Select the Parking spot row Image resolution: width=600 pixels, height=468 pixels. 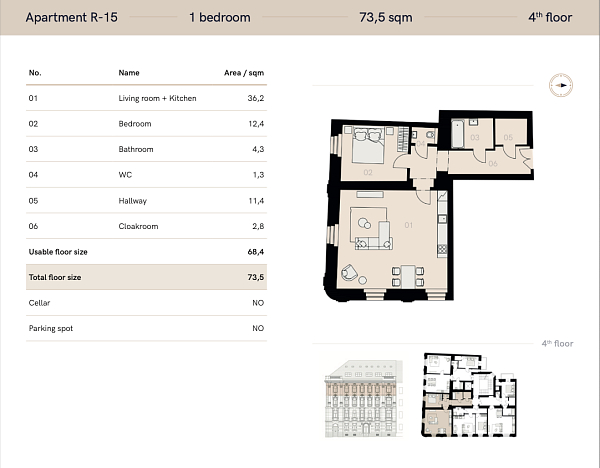pyautogui.click(x=146, y=328)
